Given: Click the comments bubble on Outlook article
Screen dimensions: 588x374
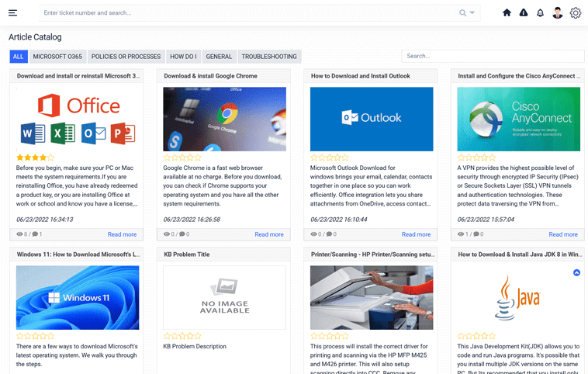Looking at the screenshot, I should click(329, 234).
